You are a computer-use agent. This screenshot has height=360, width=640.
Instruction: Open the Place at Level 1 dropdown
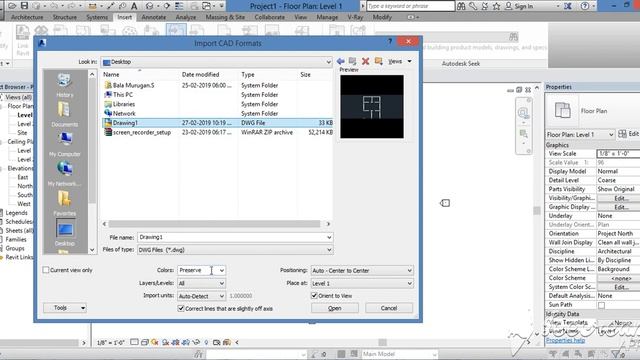(362, 283)
